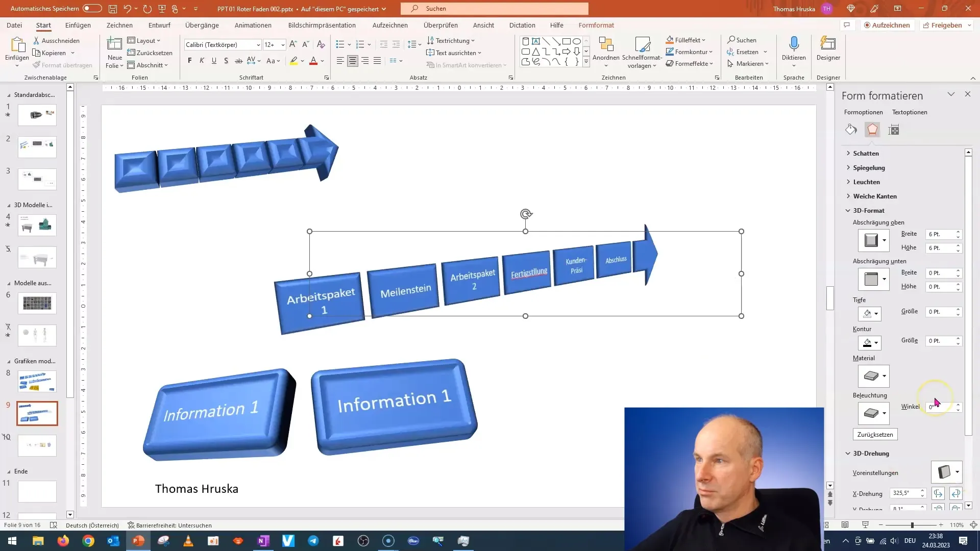980x551 pixels.
Task: Expand the Schatten section
Action: click(866, 153)
